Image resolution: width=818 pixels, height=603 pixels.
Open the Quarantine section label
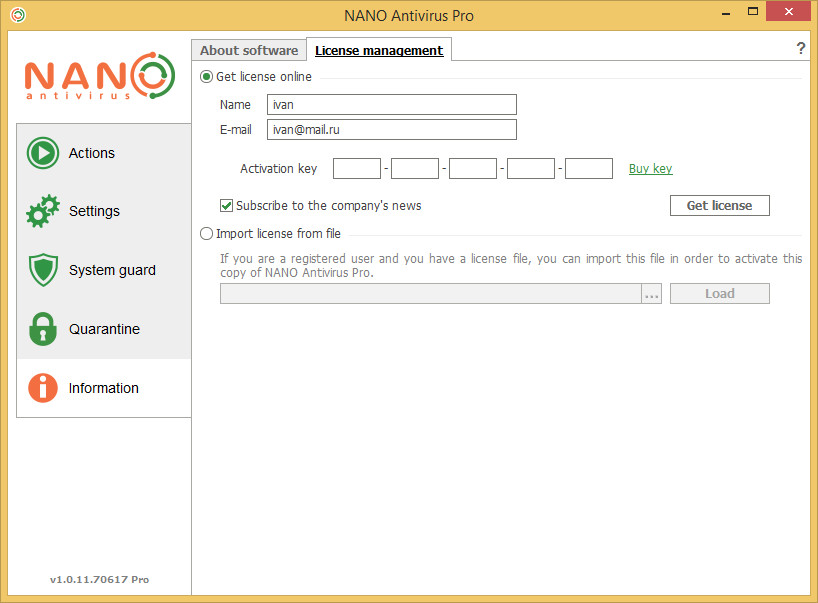[104, 329]
